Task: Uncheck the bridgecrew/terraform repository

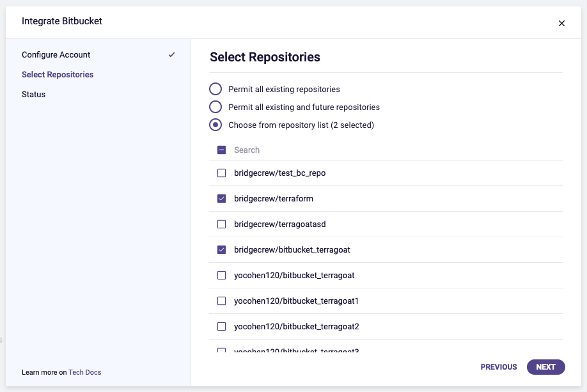Action: tap(222, 199)
